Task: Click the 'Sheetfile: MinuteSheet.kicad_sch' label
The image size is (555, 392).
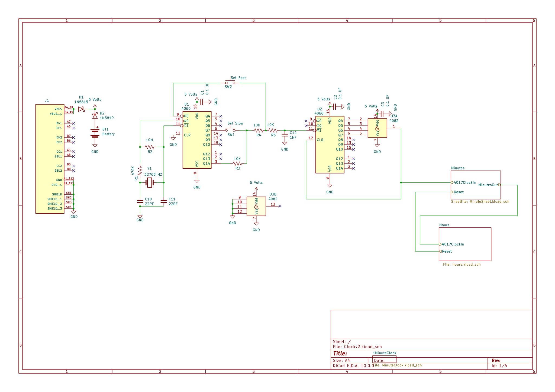Action: coord(480,202)
